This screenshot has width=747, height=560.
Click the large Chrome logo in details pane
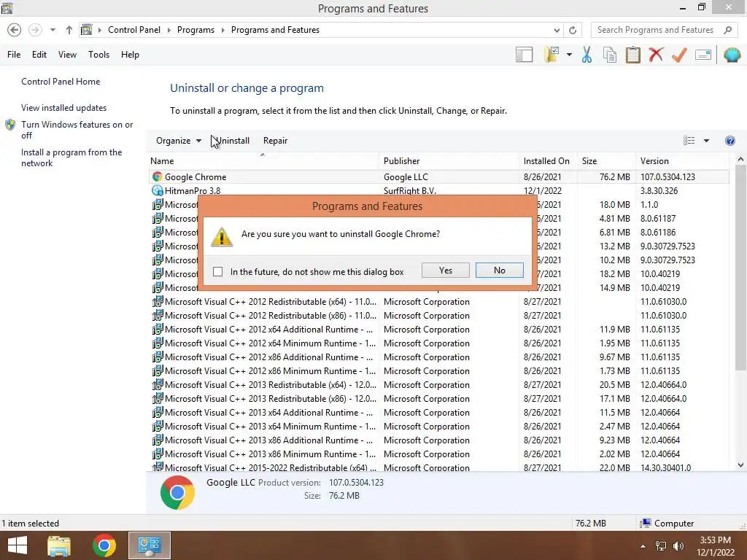click(177, 492)
